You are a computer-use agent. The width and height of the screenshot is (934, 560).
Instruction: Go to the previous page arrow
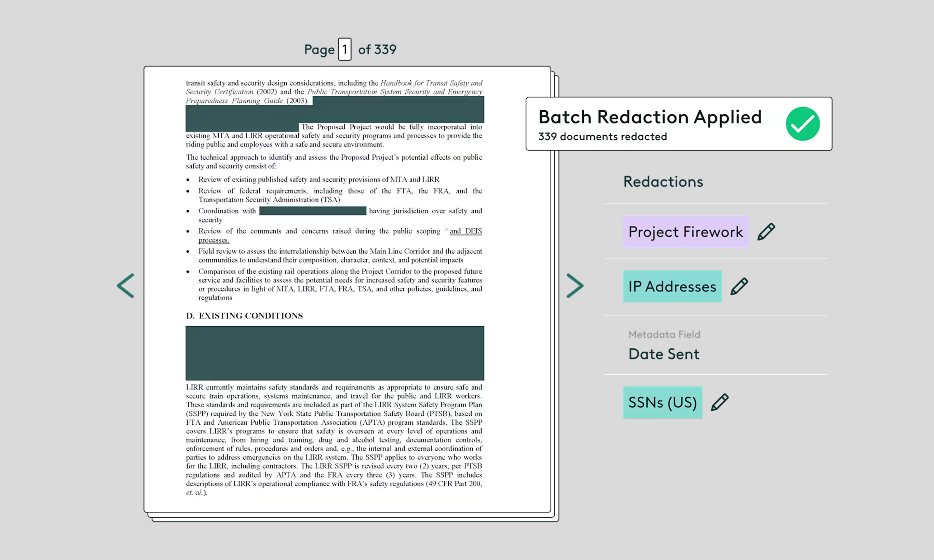point(126,286)
